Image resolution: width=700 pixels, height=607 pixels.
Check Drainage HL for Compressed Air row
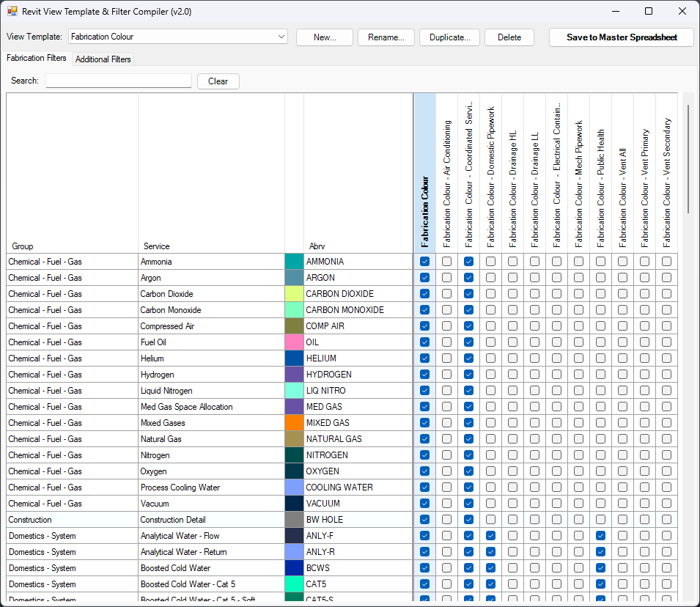click(x=512, y=326)
